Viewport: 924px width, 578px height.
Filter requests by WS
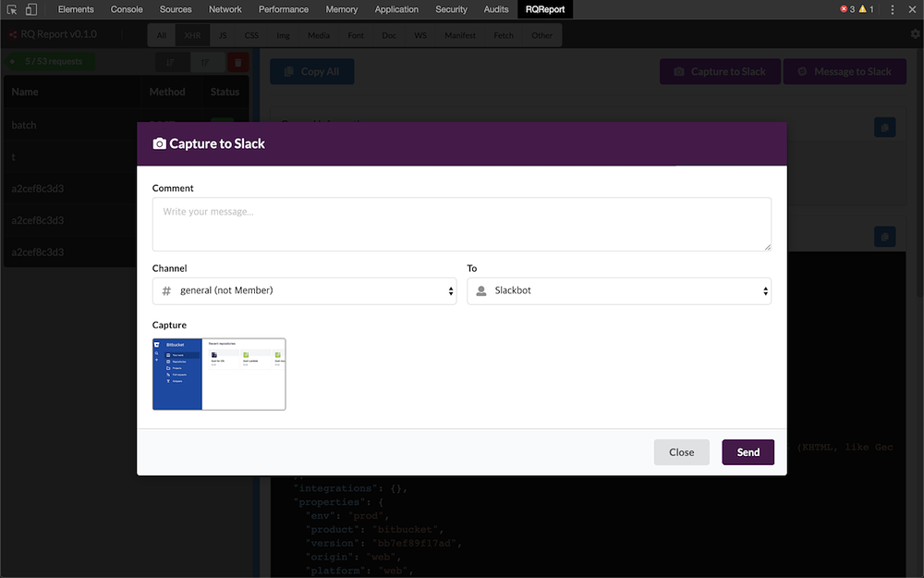point(420,35)
